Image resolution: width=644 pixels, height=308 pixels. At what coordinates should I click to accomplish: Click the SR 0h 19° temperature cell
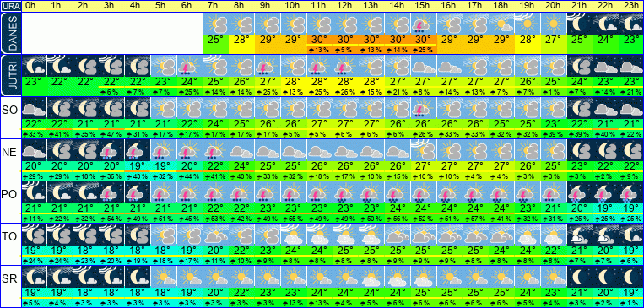click(33, 293)
